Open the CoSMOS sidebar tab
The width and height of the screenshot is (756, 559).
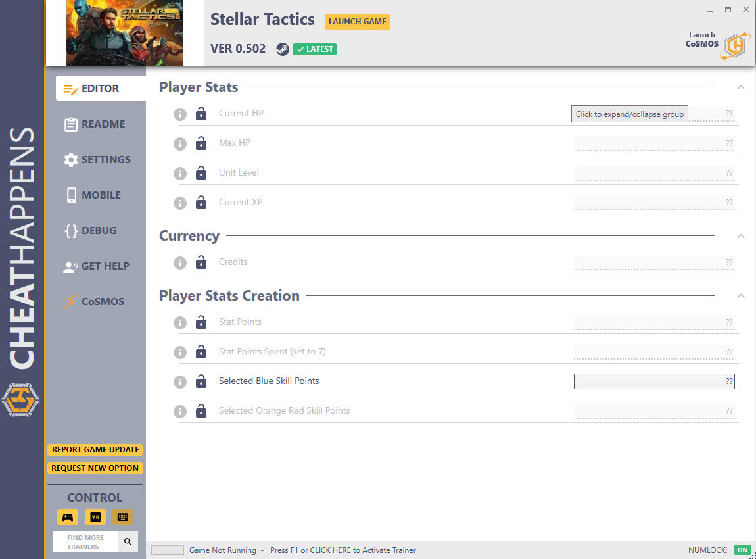95,301
